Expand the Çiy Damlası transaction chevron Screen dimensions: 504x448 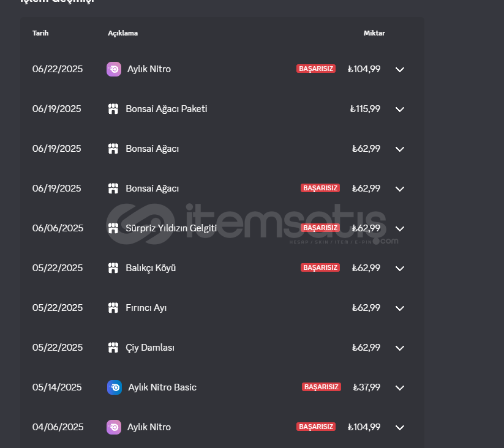click(399, 348)
